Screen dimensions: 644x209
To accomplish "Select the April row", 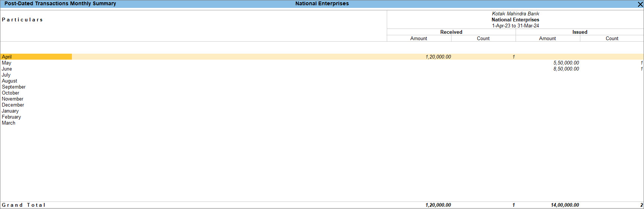I will click(322, 57).
